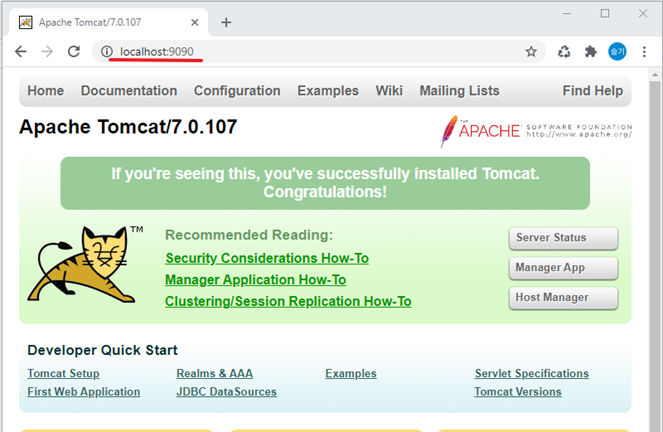Open Home in the Tomcat navigation bar
The image size is (663, 432).
click(x=46, y=90)
